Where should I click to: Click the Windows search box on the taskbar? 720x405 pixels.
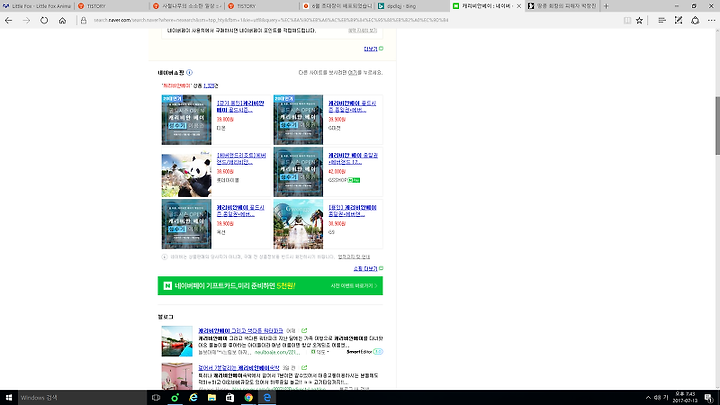click(x=82, y=398)
